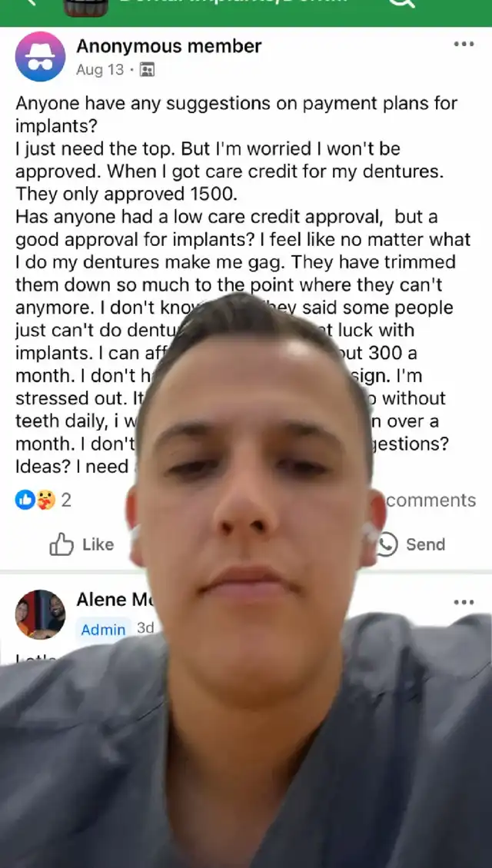Click the blue thumbs-up reaction icon

(25, 500)
